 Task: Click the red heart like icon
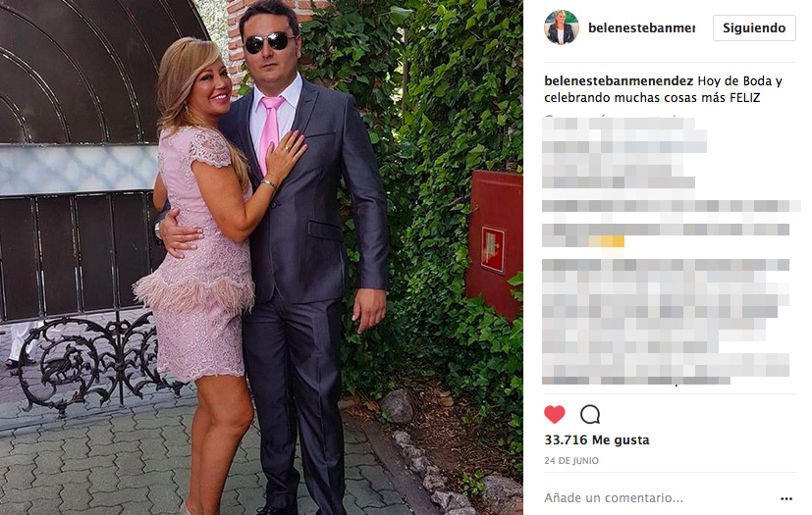coord(555,414)
